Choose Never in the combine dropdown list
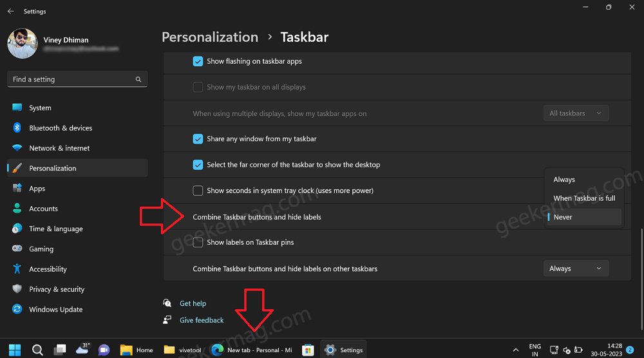Viewport: 644px width, 358px height. point(584,217)
